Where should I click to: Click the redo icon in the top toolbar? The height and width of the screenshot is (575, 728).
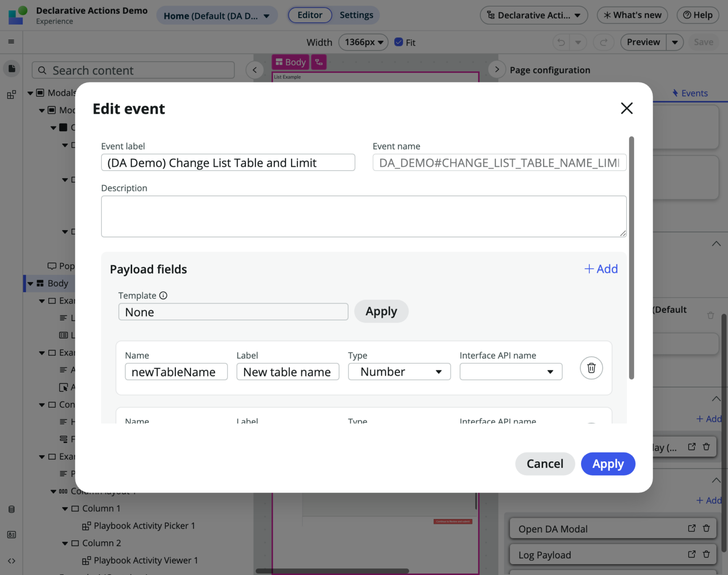coord(603,42)
